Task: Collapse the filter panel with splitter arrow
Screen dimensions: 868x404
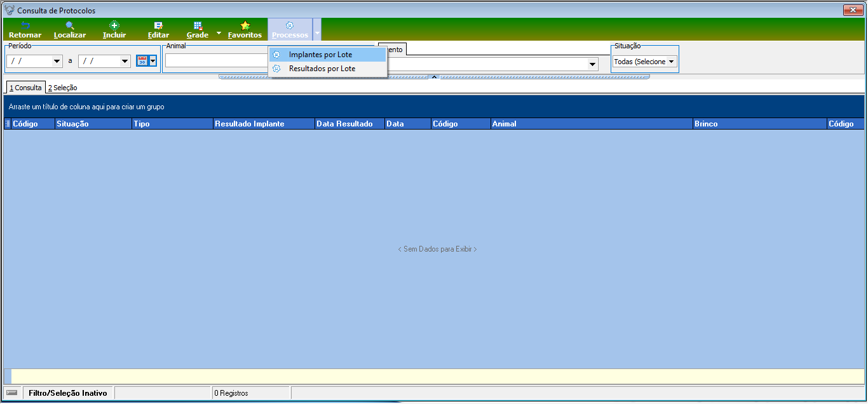Action: click(434, 77)
